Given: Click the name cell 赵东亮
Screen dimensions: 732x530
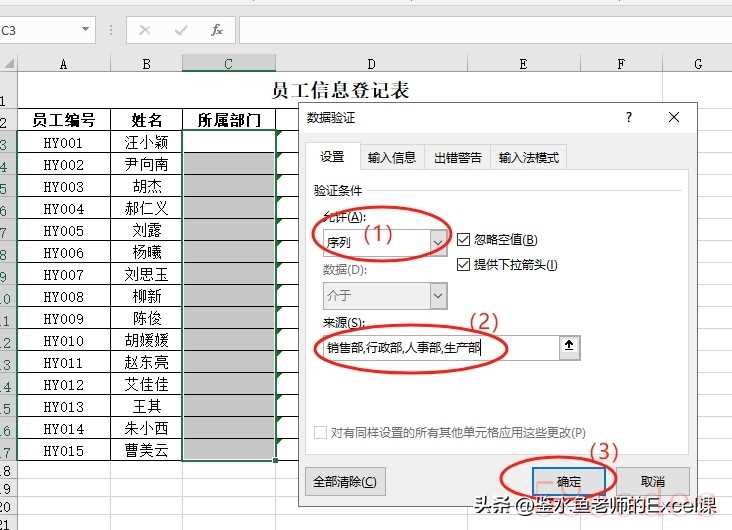Looking at the screenshot, I should click(146, 362).
